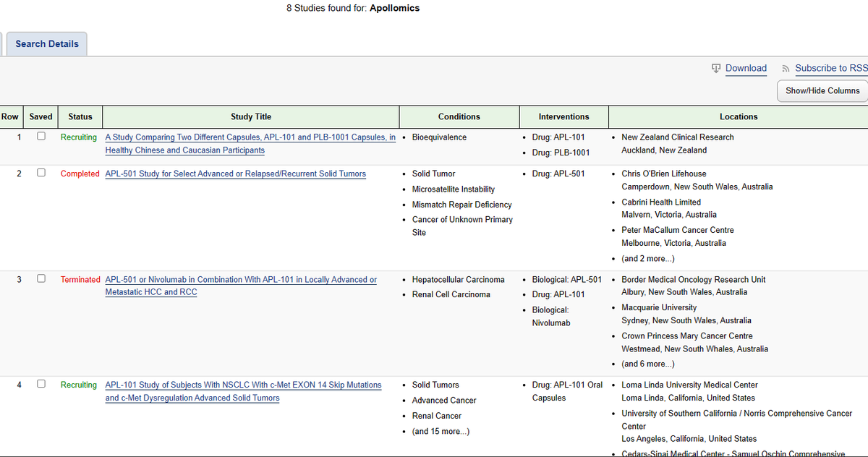The width and height of the screenshot is (868, 457).
Task: Click the Microsatellite Instability condition
Action: pyautogui.click(x=454, y=189)
